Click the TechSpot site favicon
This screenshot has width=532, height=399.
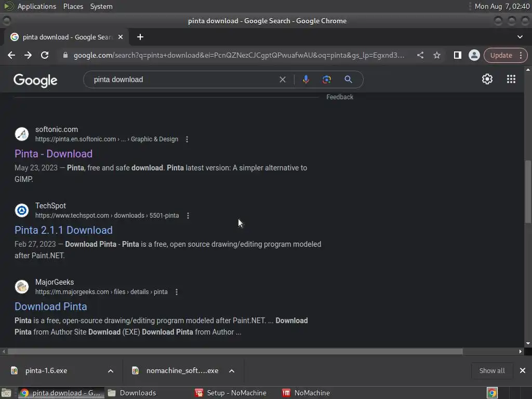[22, 210]
